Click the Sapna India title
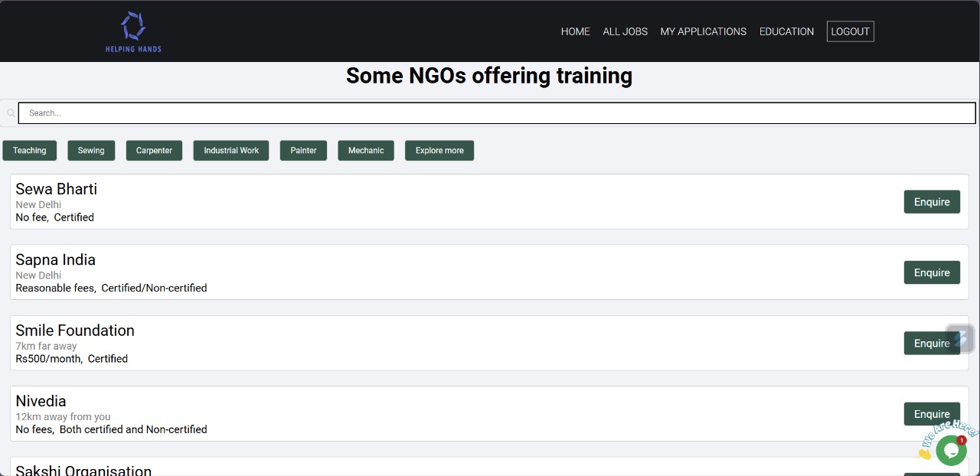 56,259
